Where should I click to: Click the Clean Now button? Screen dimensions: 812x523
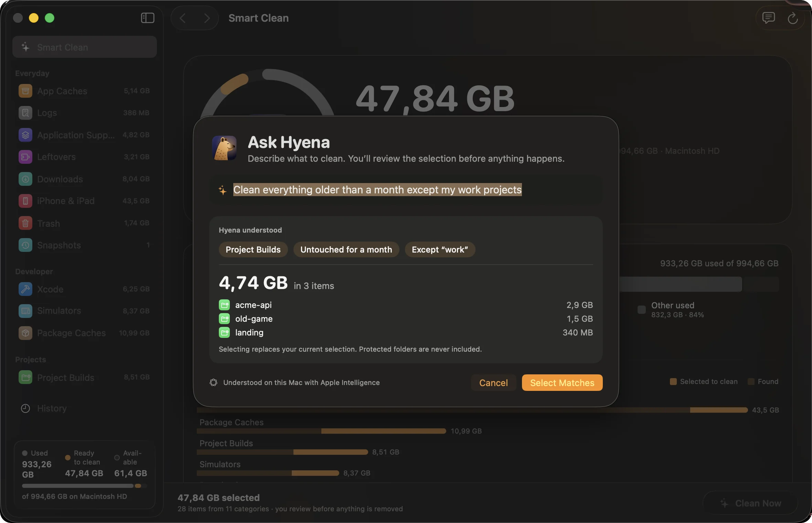click(750, 503)
